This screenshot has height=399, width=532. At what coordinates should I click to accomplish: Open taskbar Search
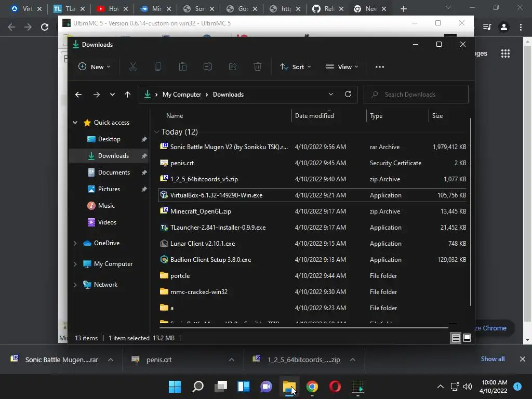coord(198,387)
